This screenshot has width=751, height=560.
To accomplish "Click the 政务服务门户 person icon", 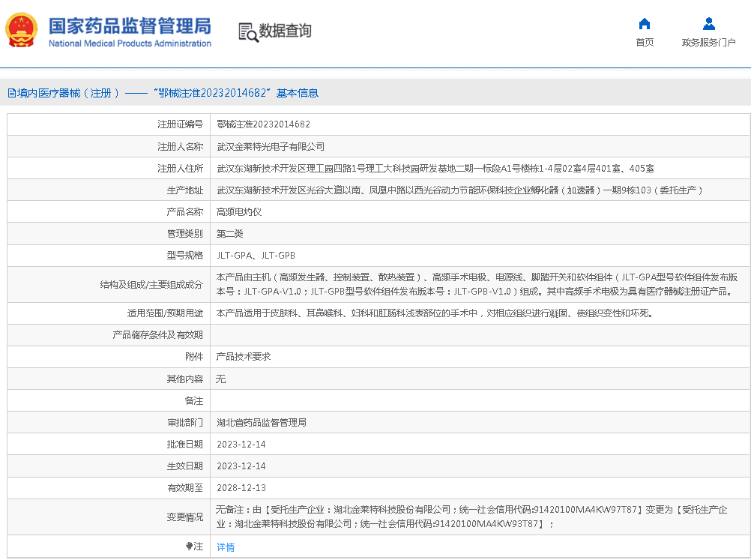I will pos(708,23).
